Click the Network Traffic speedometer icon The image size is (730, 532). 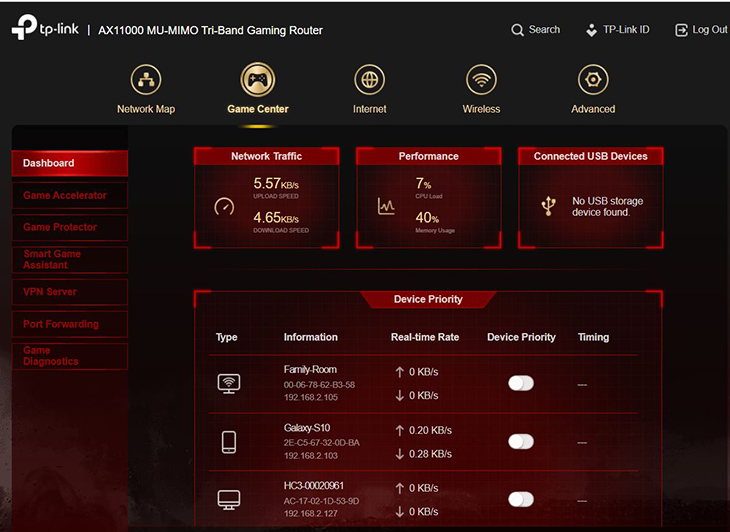click(224, 207)
